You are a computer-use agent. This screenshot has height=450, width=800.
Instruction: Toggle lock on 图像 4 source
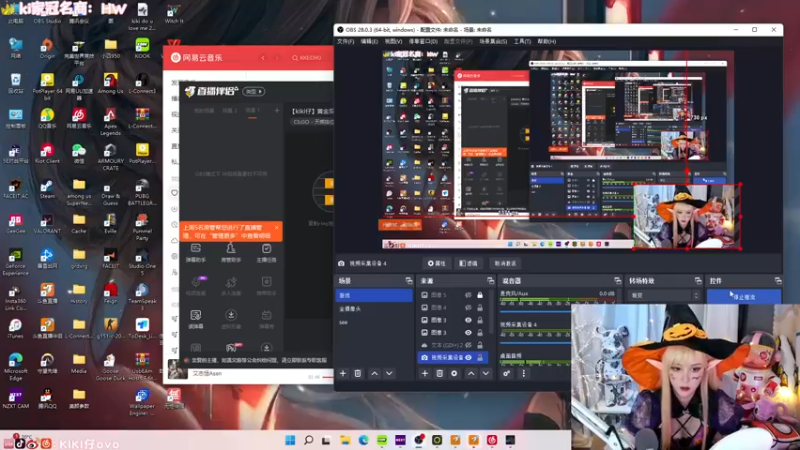480,308
